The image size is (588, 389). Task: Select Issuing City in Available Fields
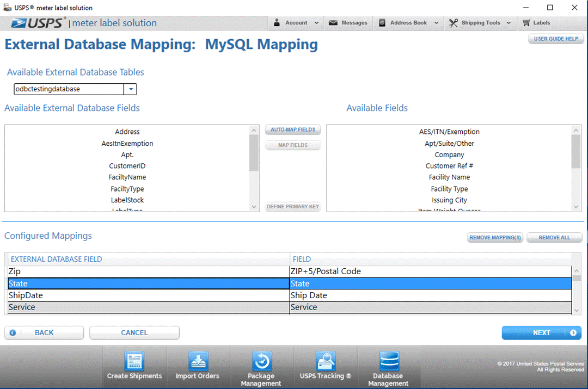point(449,200)
